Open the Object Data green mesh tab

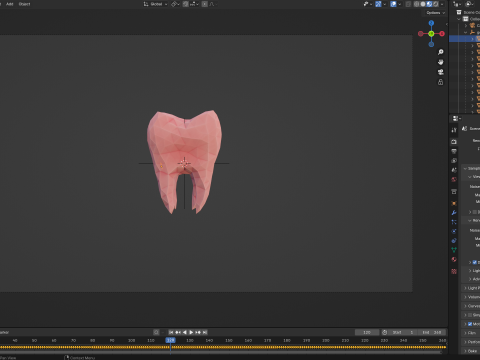point(454,250)
